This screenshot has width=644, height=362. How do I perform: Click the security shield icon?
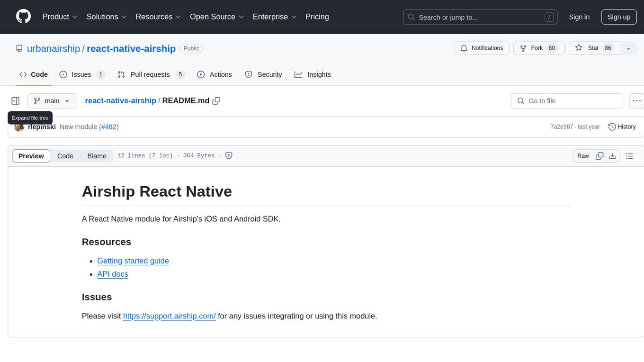click(229, 155)
